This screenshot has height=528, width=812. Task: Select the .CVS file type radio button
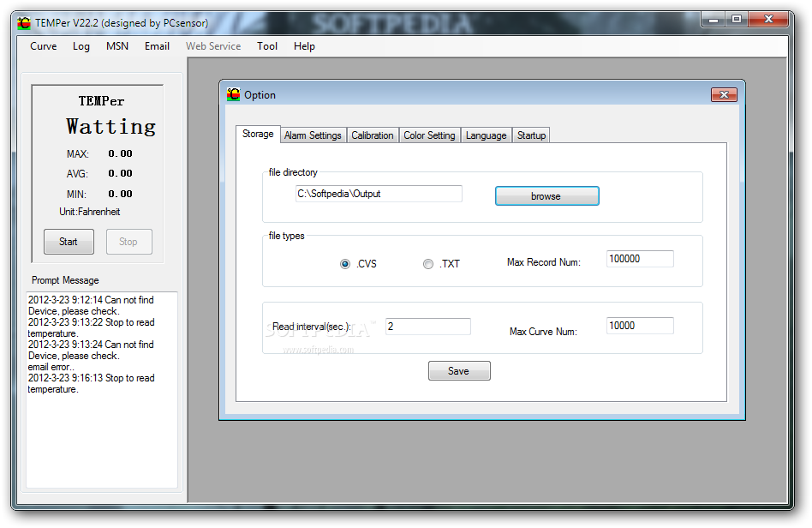345,264
